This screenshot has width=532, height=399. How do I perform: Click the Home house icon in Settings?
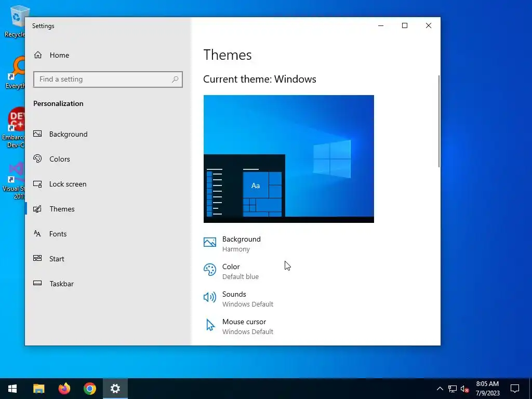click(37, 55)
